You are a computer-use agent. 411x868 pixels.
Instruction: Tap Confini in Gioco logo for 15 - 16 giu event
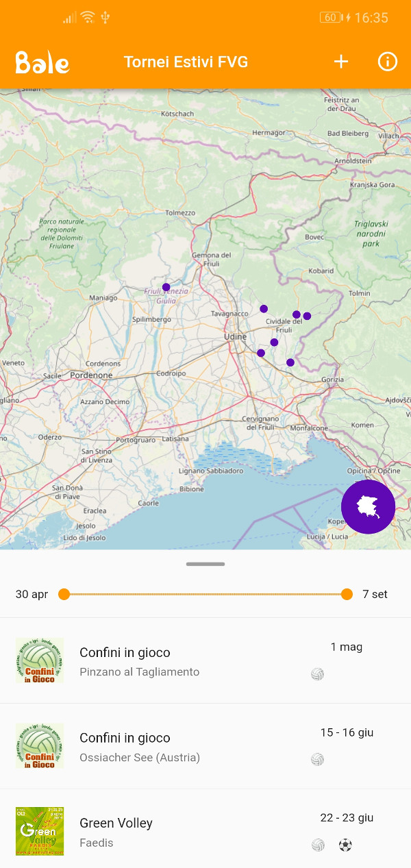click(x=40, y=746)
